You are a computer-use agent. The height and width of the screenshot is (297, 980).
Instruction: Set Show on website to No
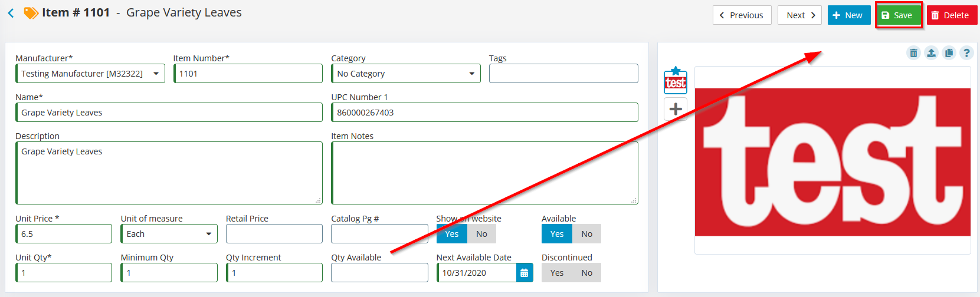pyautogui.click(x=481, y=234)
